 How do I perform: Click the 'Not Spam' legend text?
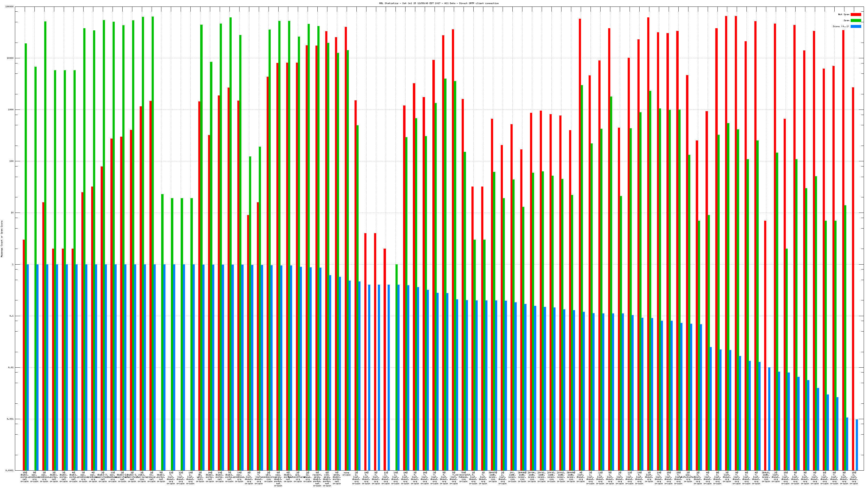pyautogui.click(x=844, y=14)
